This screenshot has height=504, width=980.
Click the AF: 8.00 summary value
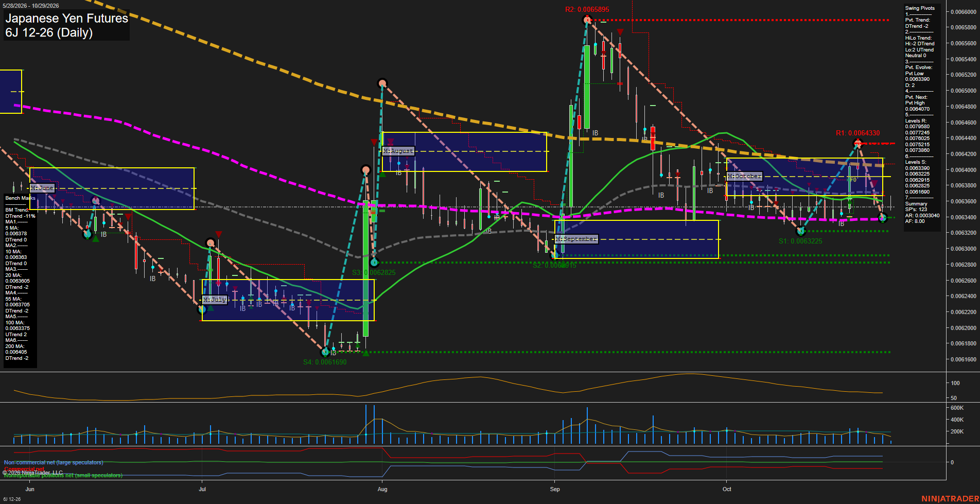915,221
